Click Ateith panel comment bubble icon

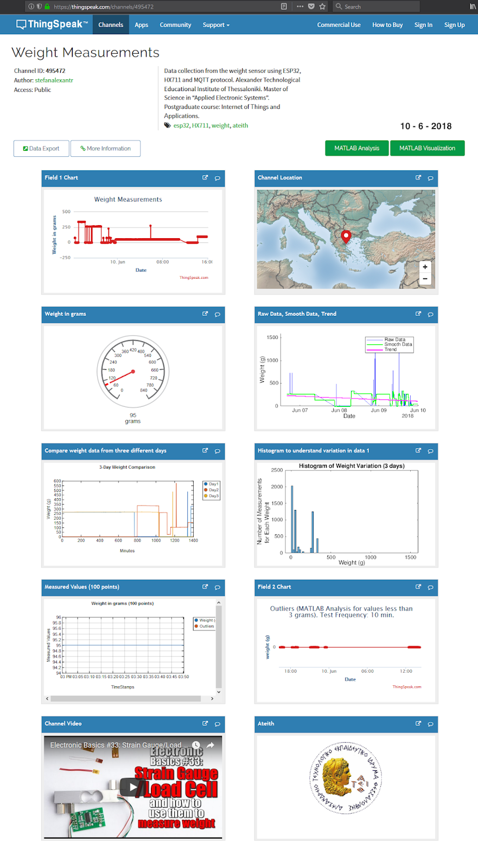(430, 724)
